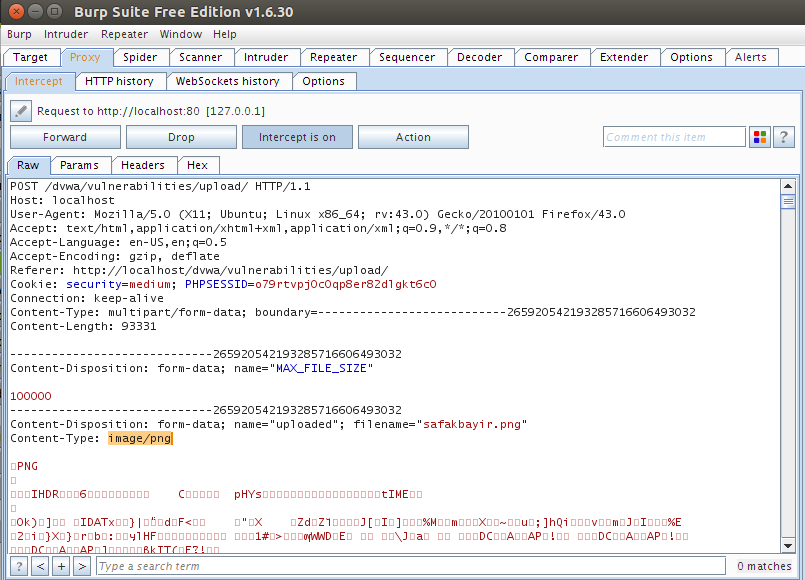Click the pencil edit icon beside request target
The width and height of the screenshot is (805, 580).
click(21, 111)
